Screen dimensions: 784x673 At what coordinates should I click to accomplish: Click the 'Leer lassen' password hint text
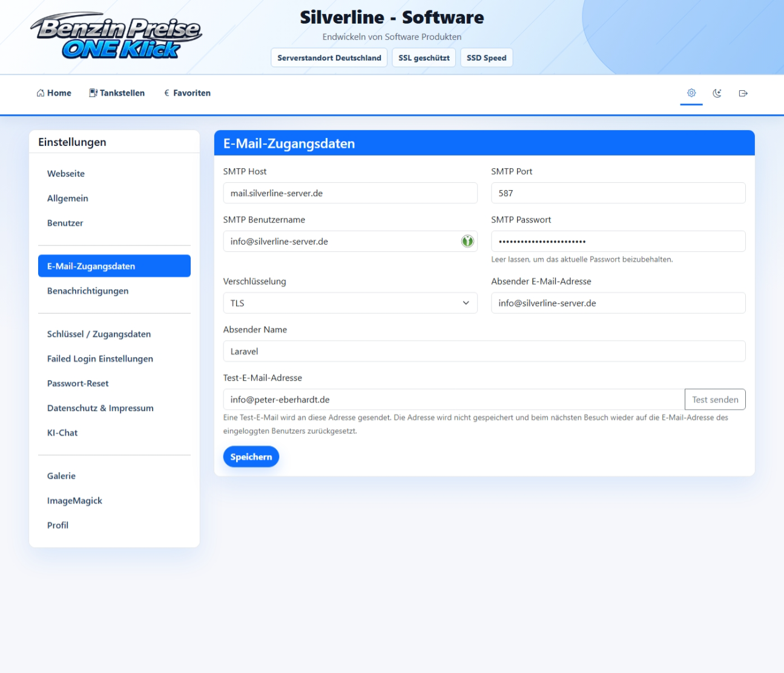tap(582, 260)
